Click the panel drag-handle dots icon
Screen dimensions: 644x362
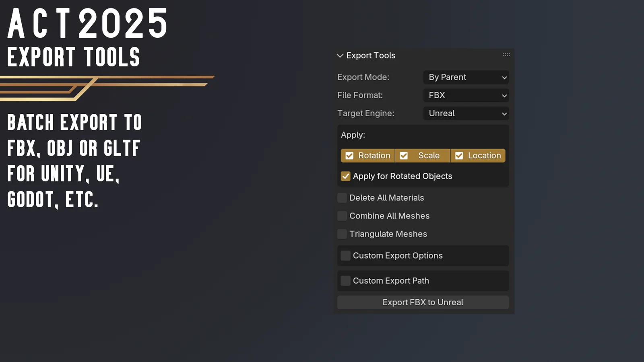coord(506,54)
